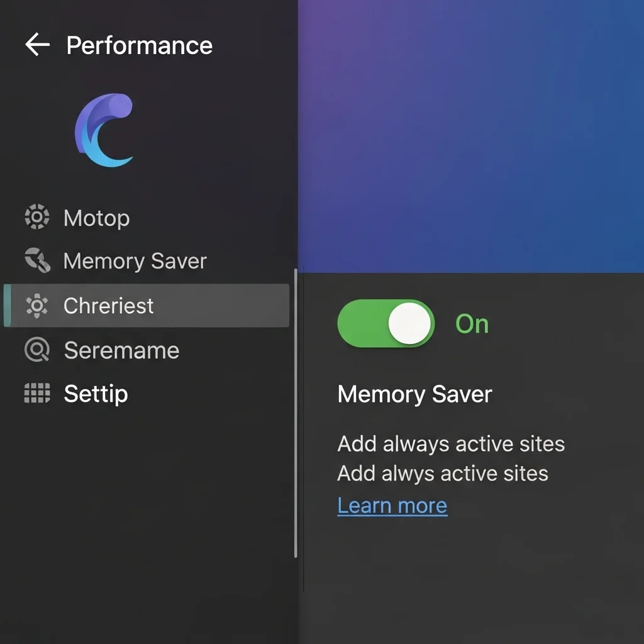Click the first Add always active sites line
The height and width of the screenshot is (644, 644).
pos(451,444)
